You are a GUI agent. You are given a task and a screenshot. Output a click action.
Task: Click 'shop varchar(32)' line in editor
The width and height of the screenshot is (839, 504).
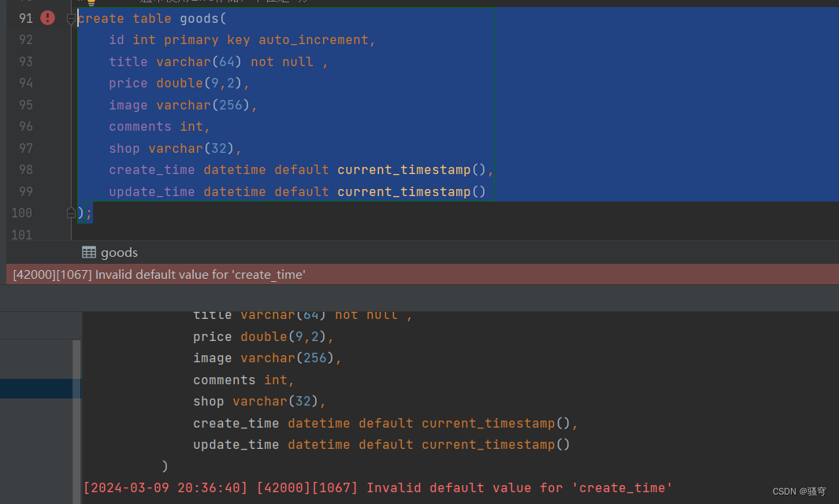click(175, 149)
